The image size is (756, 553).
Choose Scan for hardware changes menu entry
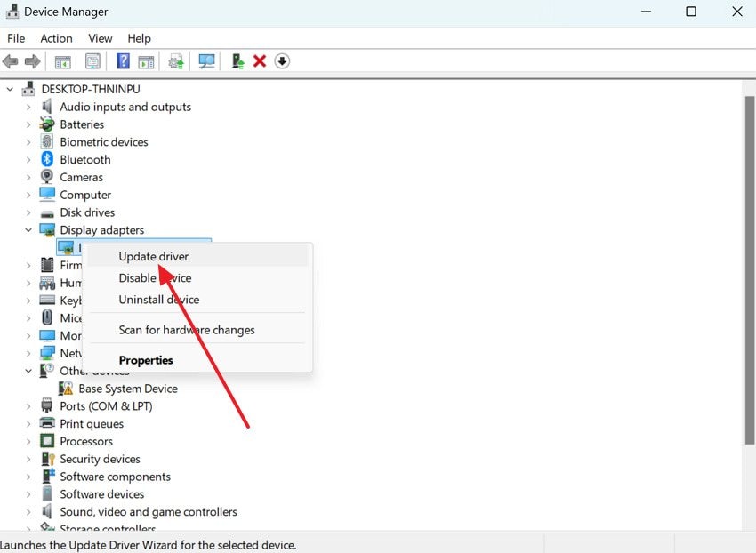tap(197, 330)
